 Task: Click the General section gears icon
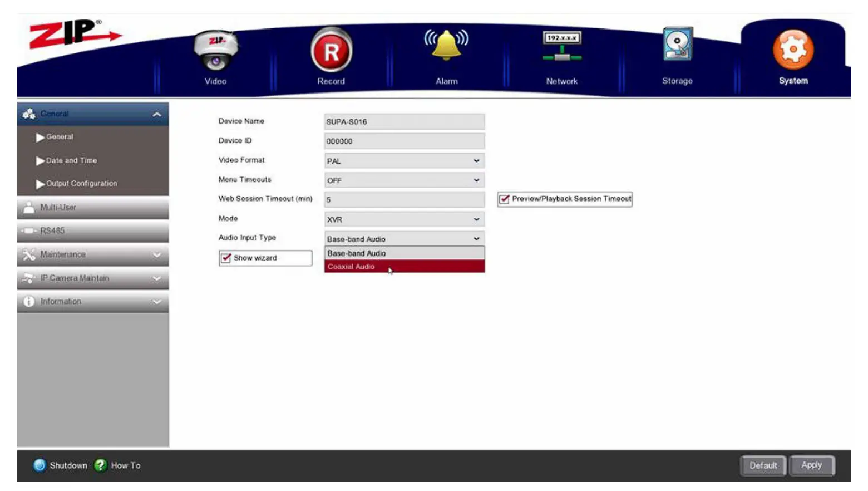tap(29, 114)
